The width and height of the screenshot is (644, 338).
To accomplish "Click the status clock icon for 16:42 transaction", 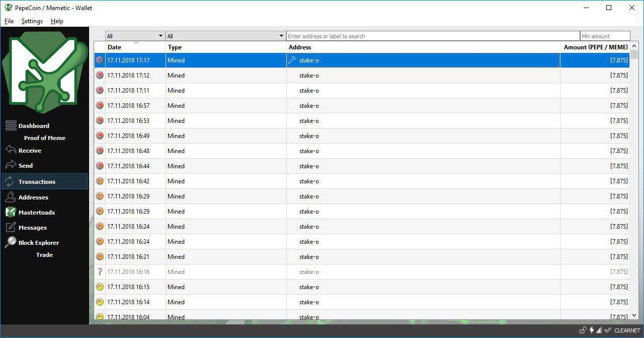I will pos(100,181).
